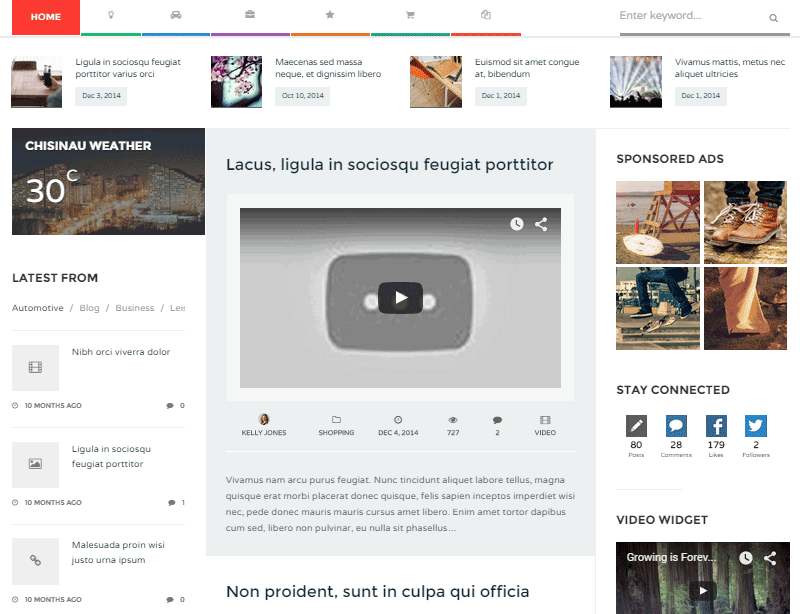Click the pencil Posts icon
The image size is (800, 614).
pyautogui.click(x=636, y=426)
